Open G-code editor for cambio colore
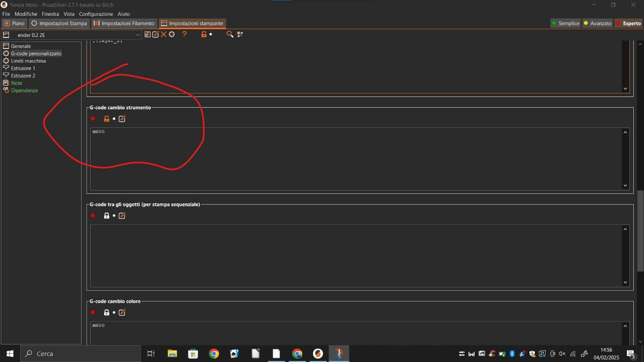This screenshot has height=362, width=644. click(x=122, y=313)
